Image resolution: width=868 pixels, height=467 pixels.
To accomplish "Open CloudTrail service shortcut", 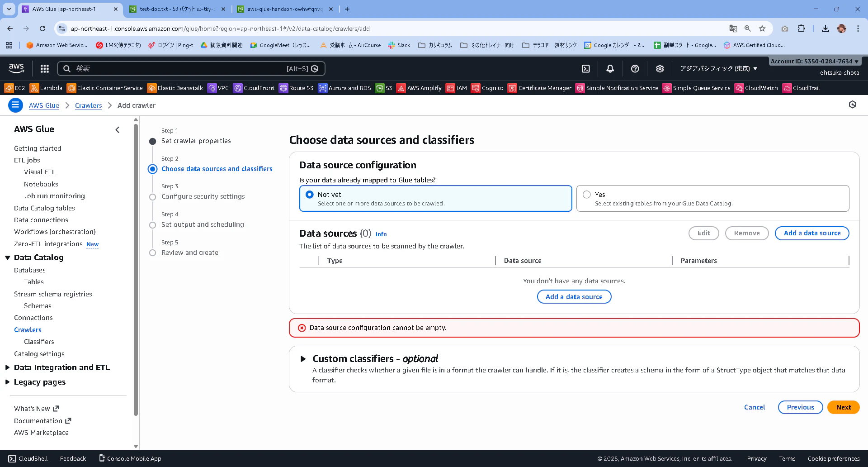I will click(x=801, y=88).
